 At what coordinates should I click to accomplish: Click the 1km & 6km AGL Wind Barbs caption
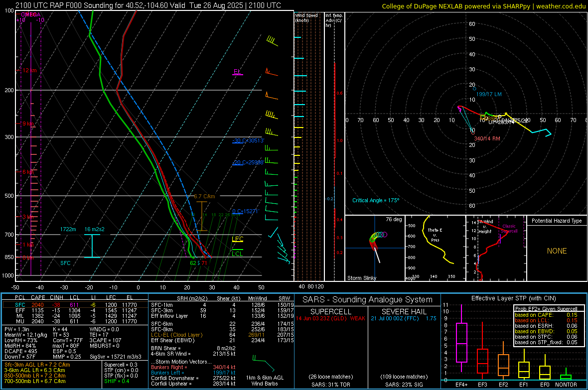coord(265,381)
